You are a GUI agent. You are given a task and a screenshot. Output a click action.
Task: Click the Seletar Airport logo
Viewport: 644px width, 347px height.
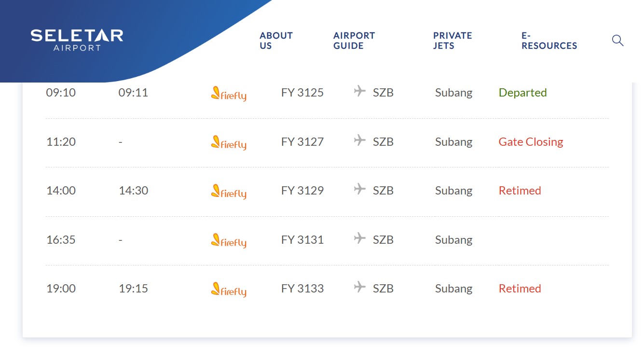(x=77, y=40)
